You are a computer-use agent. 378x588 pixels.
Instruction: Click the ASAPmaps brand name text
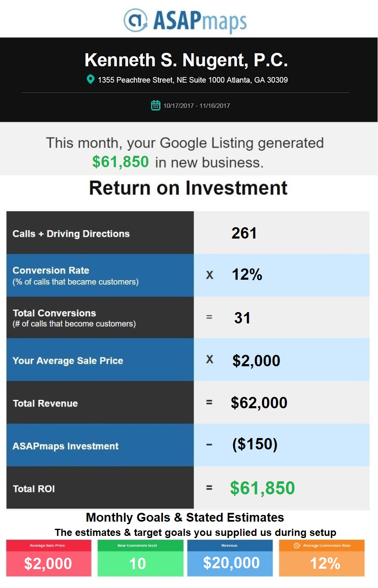click(x=200, y=21)
